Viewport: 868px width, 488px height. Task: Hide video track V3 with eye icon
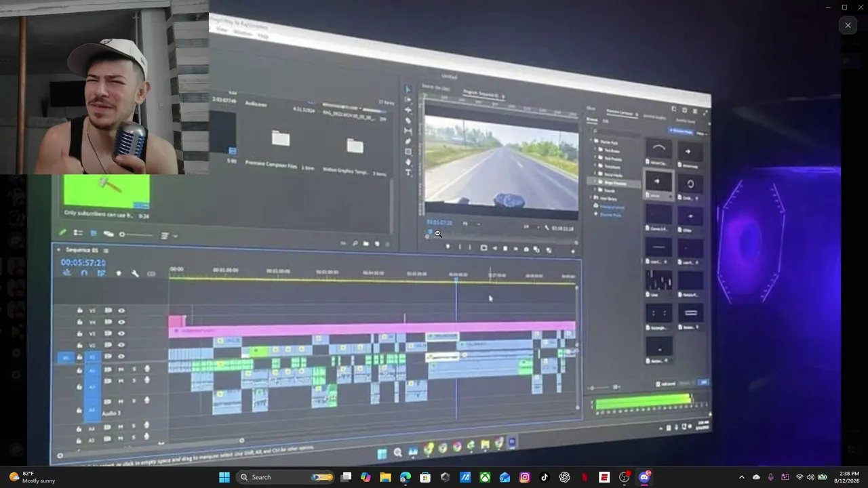pos(122,333)
